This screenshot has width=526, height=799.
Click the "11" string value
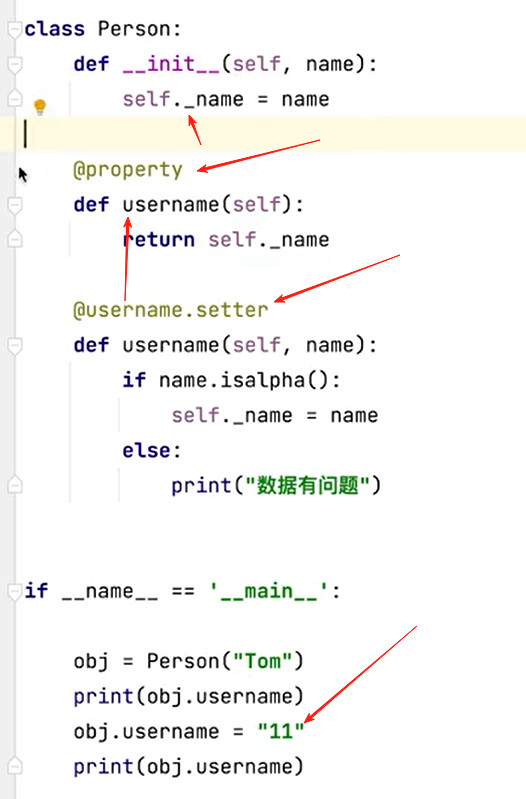point(281,732)
